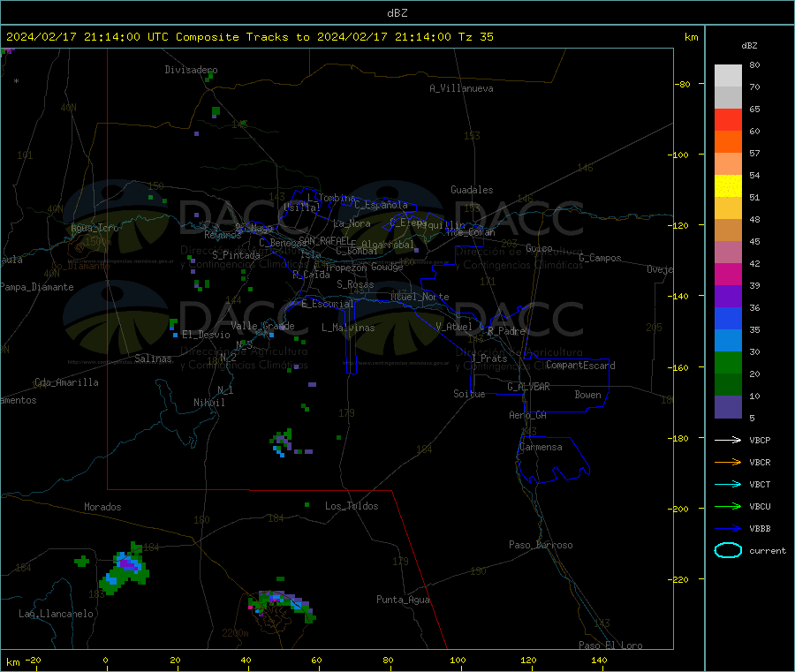Click the Valle_Grande map label
This screenshot has height=672, width=795.
262,326
